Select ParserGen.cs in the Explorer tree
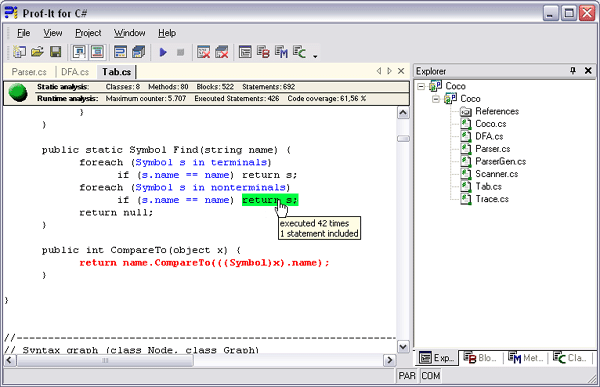This screenshot has height=387, width=600. click(501, 162)
